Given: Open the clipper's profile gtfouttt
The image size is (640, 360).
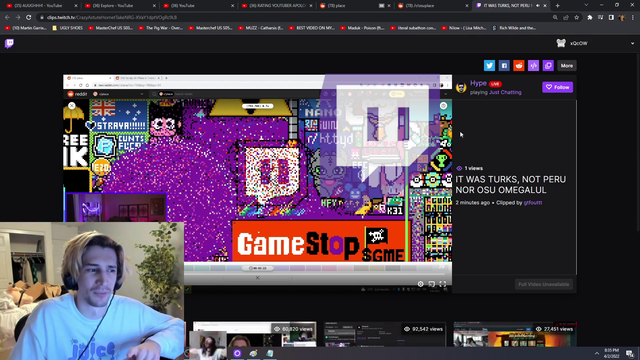Looking at the screenshot, I should tap(533, 202).
